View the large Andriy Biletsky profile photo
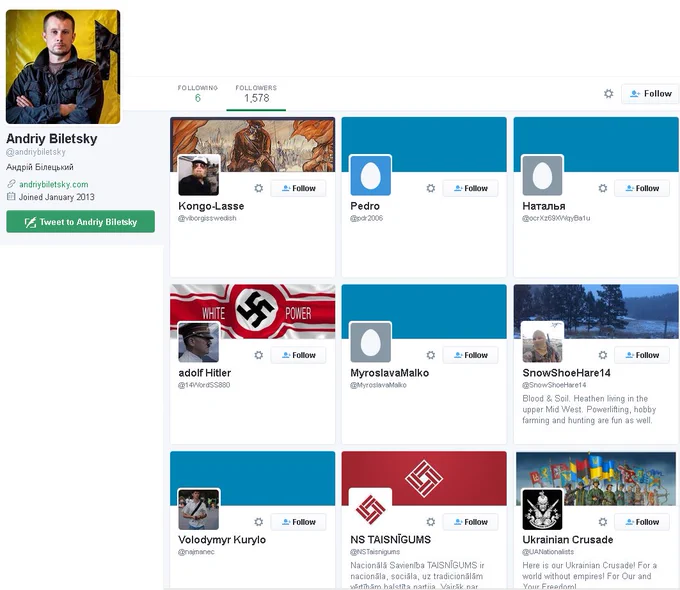This screenshot has width=680, height=590. click(63, 67)
